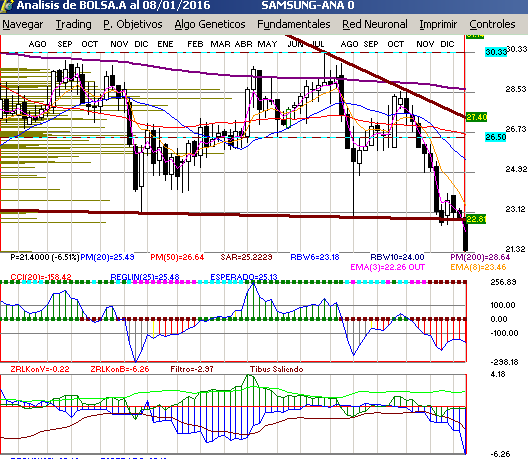The image size is (528, 459).
Task: Open the Fundamentales menu
Action: point(294,25)
